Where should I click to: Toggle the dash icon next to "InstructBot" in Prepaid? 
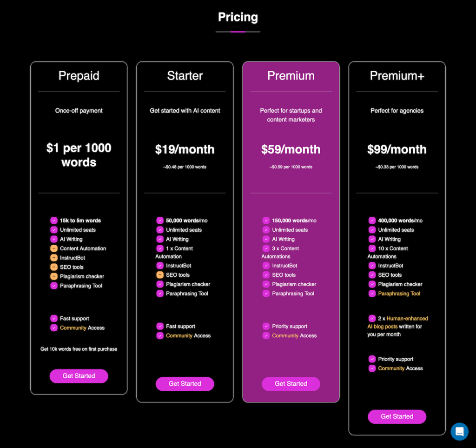pos(53,258)
